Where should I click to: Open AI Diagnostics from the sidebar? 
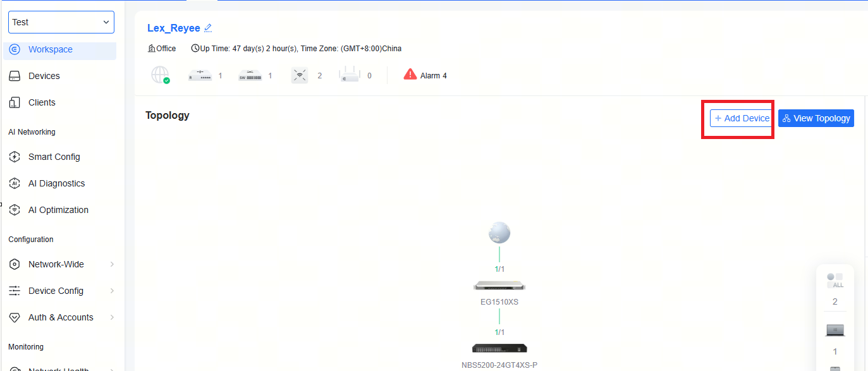(56, 183)
